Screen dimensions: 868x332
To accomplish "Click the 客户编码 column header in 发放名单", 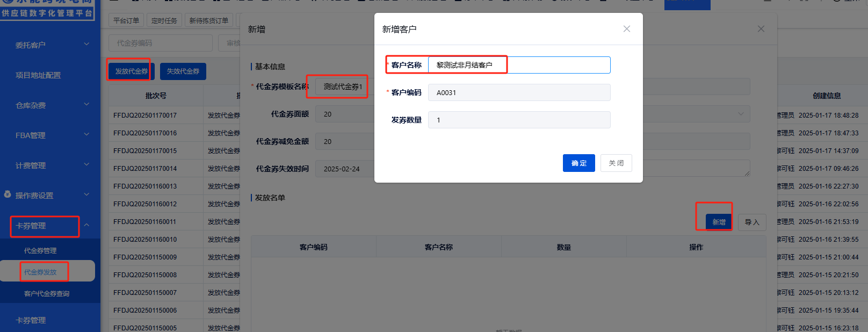I will [x=314, y=247].
